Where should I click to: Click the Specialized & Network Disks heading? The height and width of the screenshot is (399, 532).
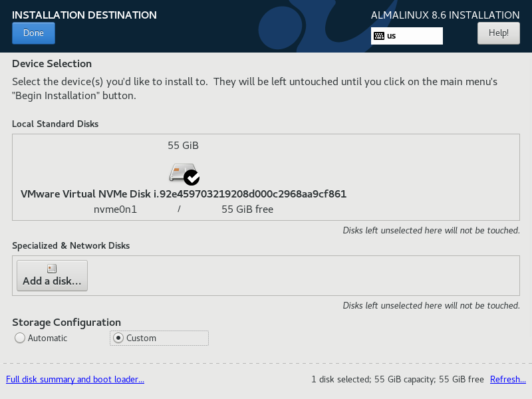coord(71,245)
